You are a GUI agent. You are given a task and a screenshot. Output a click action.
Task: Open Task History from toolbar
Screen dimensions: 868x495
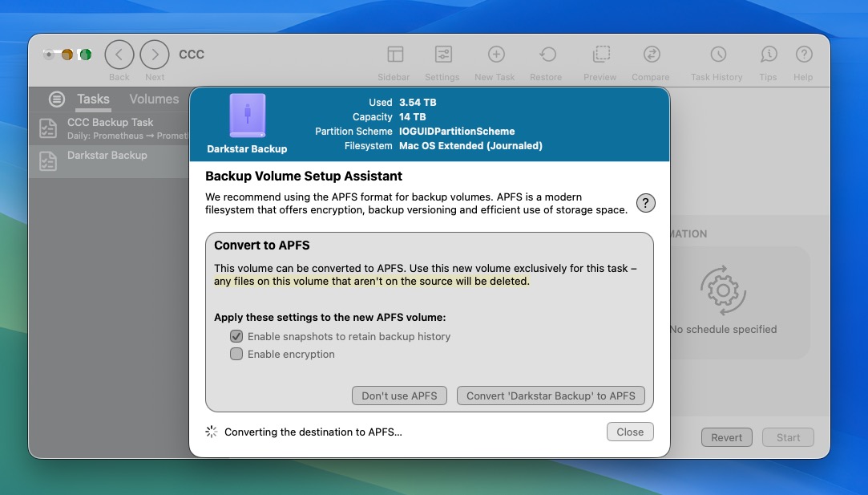click(718, 55)
